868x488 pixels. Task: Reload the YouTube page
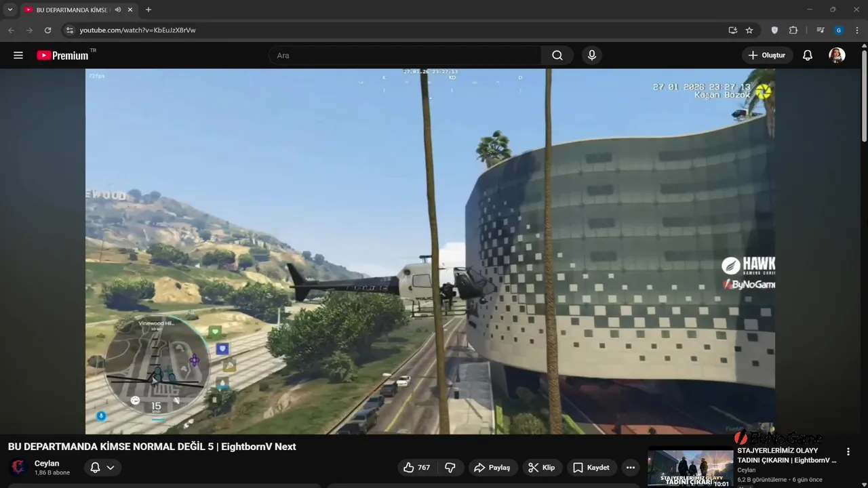[47, 30]
